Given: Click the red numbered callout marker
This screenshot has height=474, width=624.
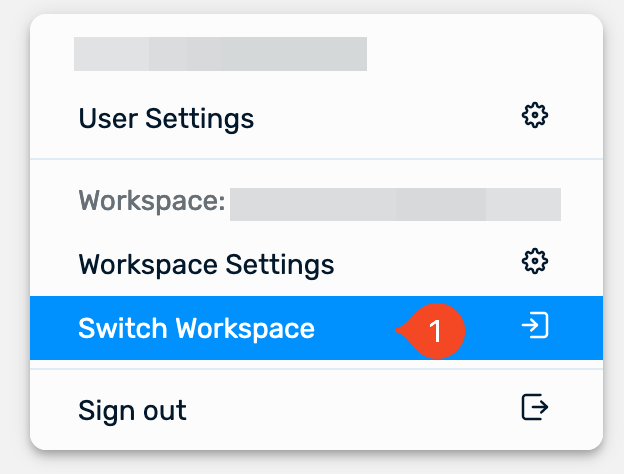Looking at the screenshot, I should (x=435, y=329).
